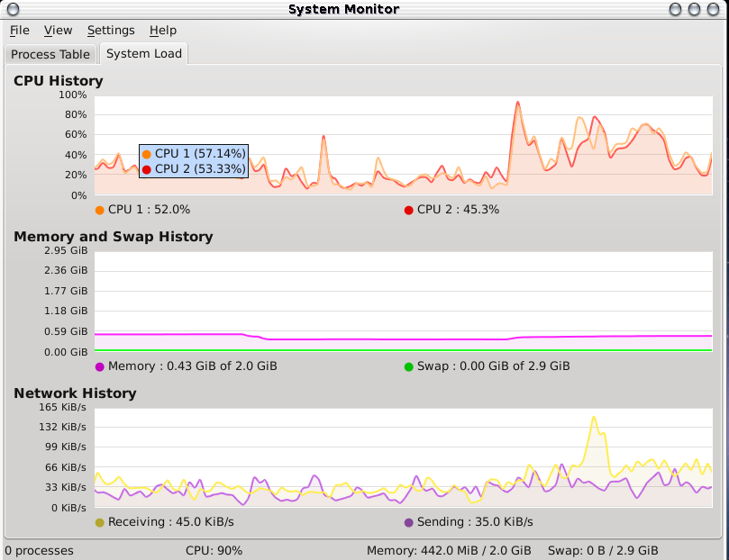Click the Swap usage label in the status bar
Screen dimensions: 729x560
pyautogui.click(x=603, y=550)
